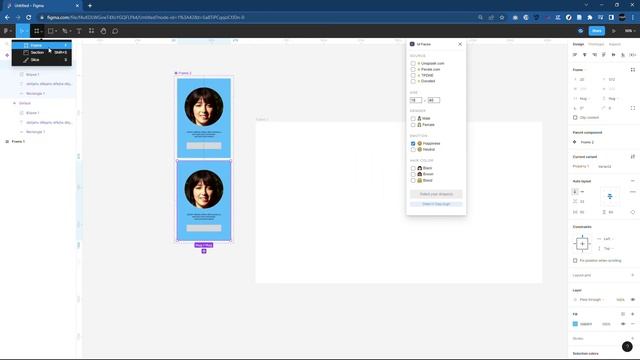This screenshot has height=360, width=640.
Task: Click the resize to fit icon
Action: [x=633, y=70]
